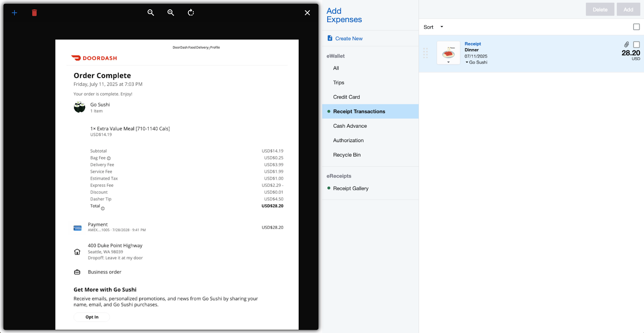Select Receipt Transactions
644x333 pixels.
point(370,112)
